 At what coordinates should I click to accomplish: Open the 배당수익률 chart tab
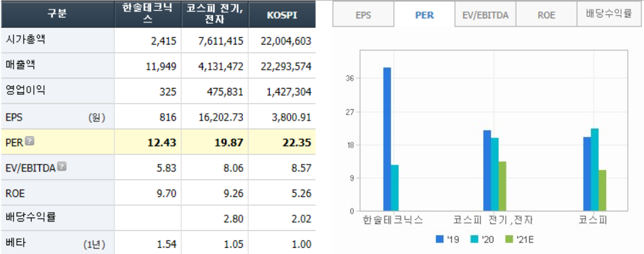609,15
